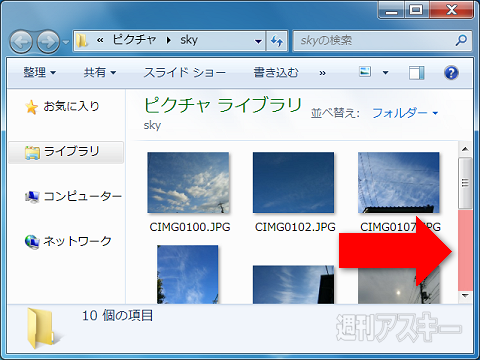Image resolution: width=480 pixels, height=360 pixels.
Task: Select ネットワーク in navigation pane
Action: [77, 241]
